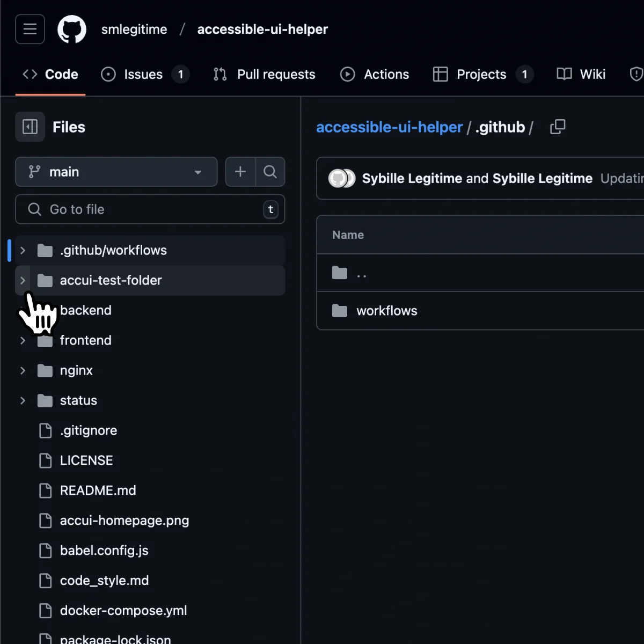The width and height of the screenshot is (644, 644).
Task: Click the parent directory folder icon
Action: click(x=340, y=273)
